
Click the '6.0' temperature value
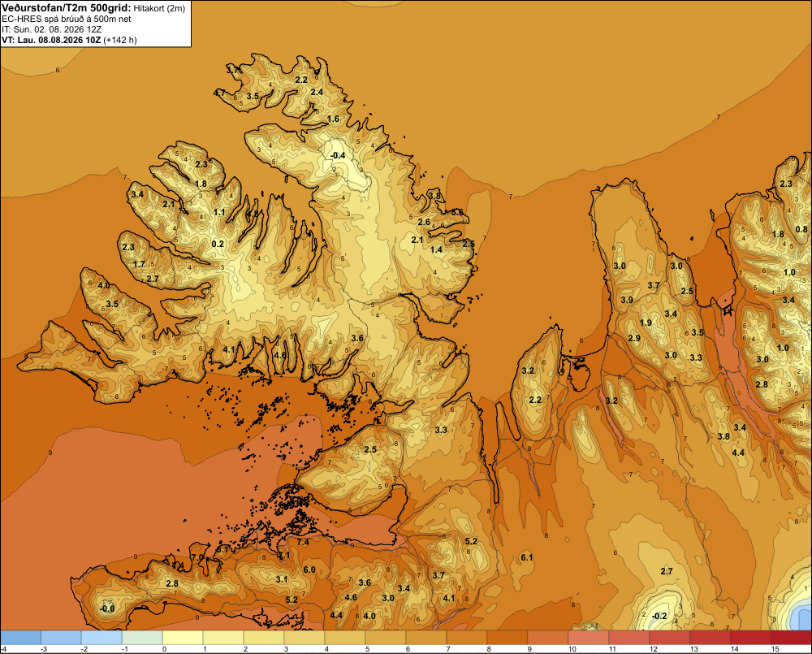(309, 570)
